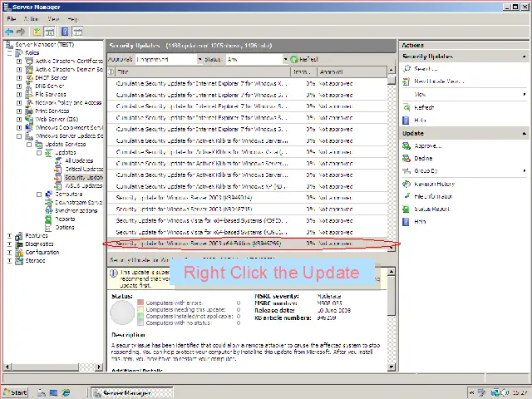Click Show Desktop quick launch icon

click(53, 392)
